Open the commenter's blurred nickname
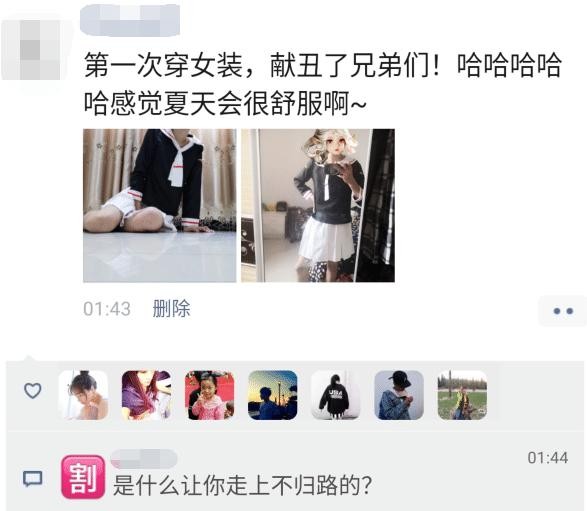The height and width of the screenshot is (511, 587). tap(144, 459)
